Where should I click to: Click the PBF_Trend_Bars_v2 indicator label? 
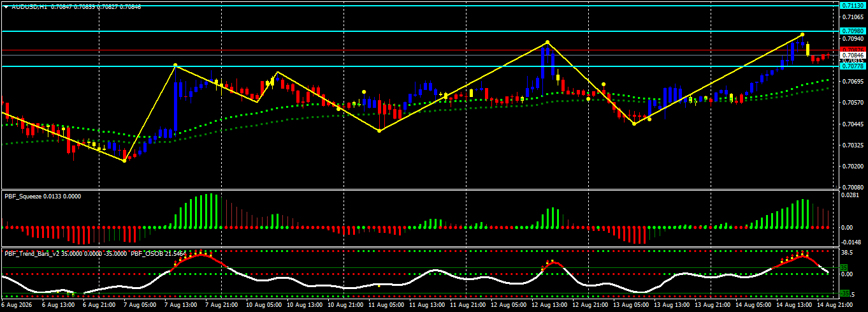[33, 253]
